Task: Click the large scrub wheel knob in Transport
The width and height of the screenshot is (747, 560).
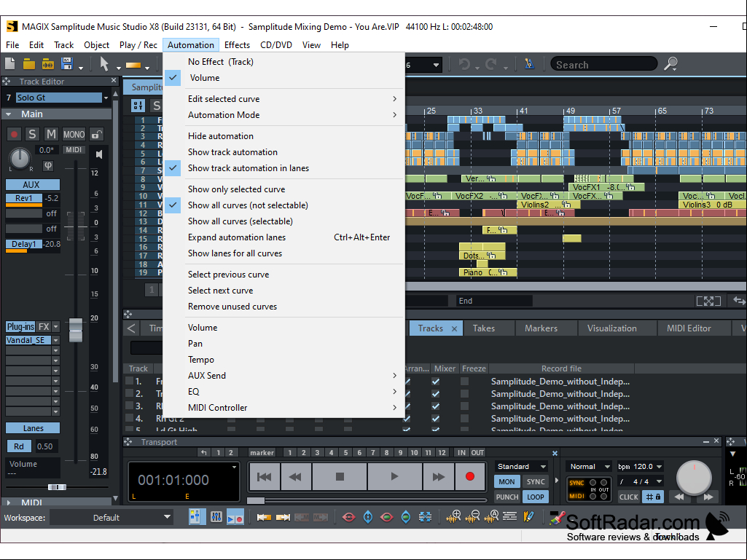Action: tap(694, 477)
